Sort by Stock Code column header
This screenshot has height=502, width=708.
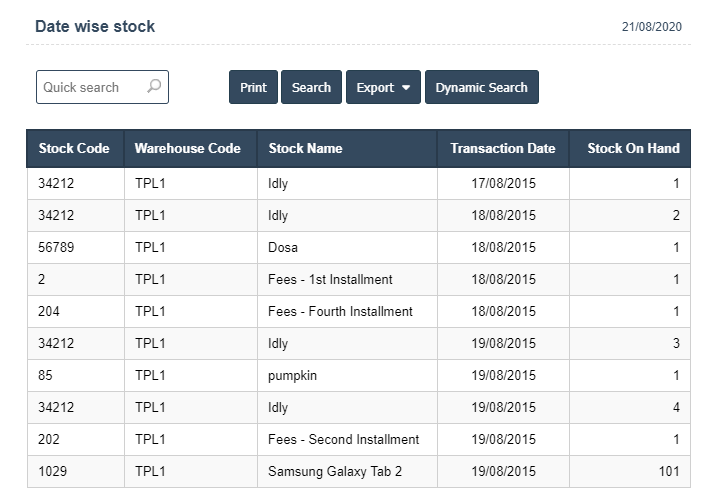coord(74,148)
